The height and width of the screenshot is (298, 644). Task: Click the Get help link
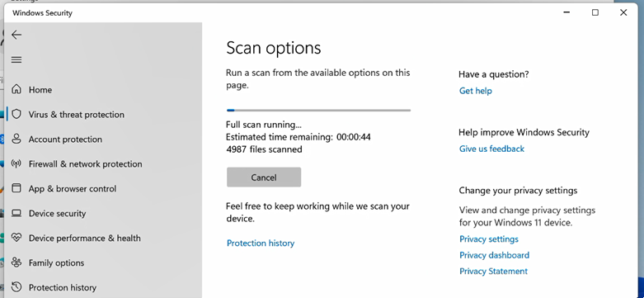[x=475, y=91]
